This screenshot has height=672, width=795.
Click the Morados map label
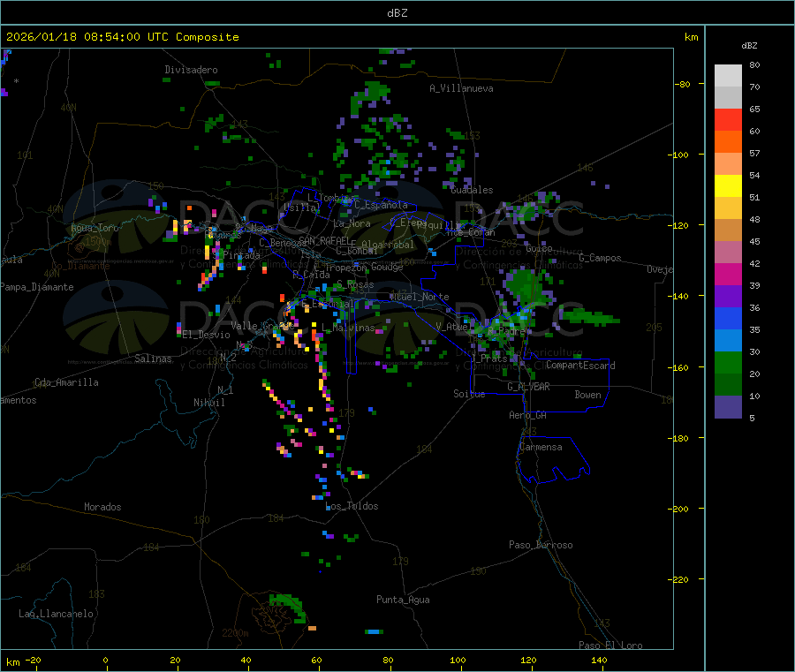point(102,507)
